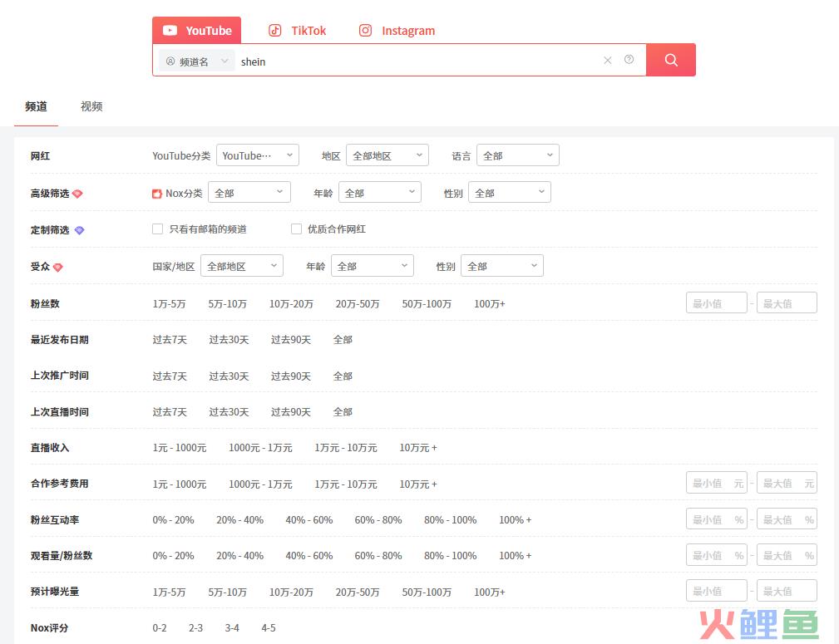Open the 受众 性别 dropdown
The width and height of the screenshot is (839, 644).
click(x=502, y=266)
